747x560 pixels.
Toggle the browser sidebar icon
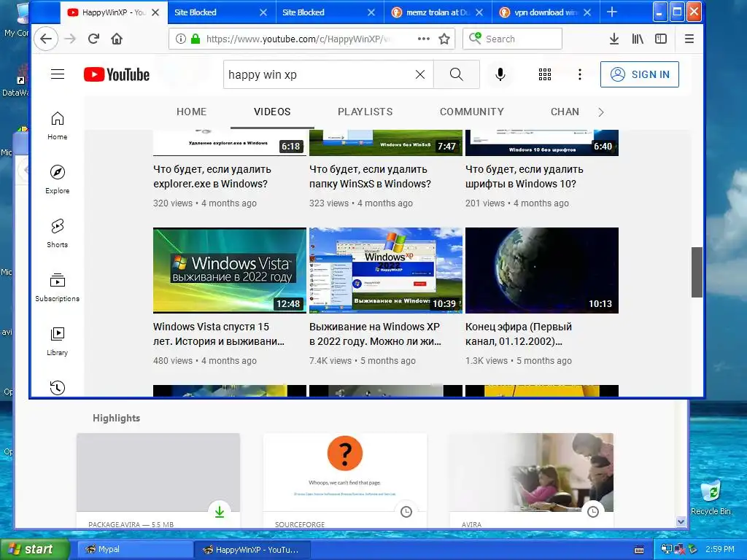[x=661, y=39]
